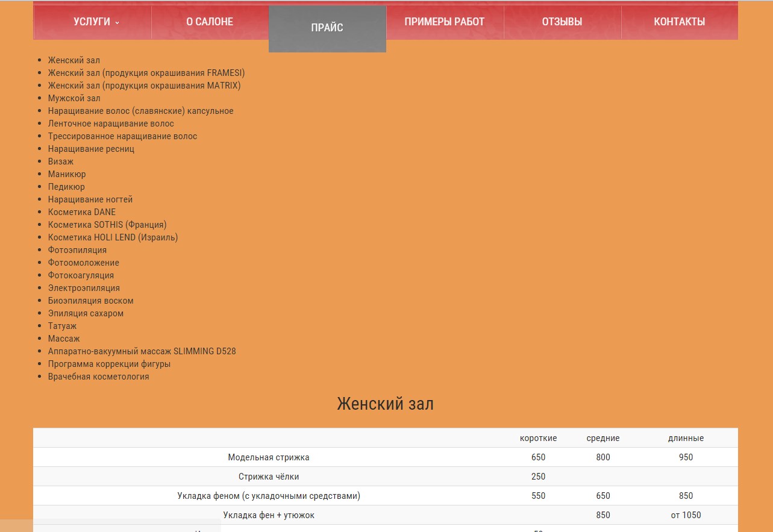Select the Электроэпиляция link
This screenshot has height=532, width=773.
pos(84,288)
